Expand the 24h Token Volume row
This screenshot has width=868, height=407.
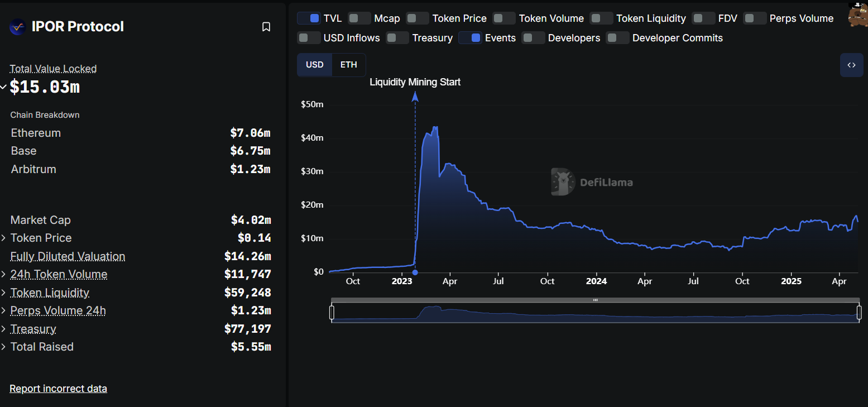pyautogui.click(x=3, y=275)
